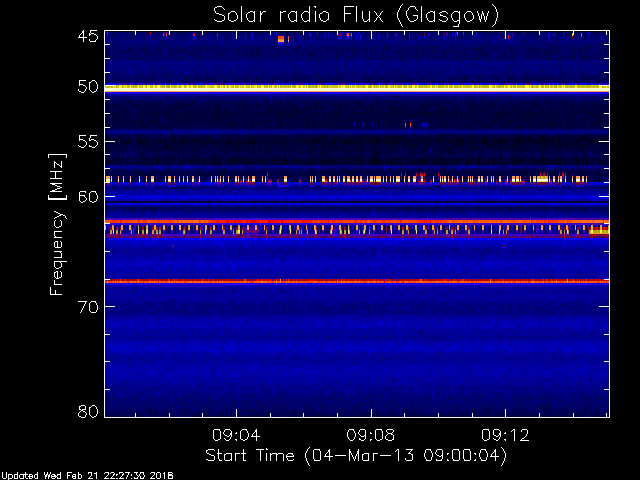Click the '09:04' time axis label
Screen dimensions: 640x480
pos(236,435)
